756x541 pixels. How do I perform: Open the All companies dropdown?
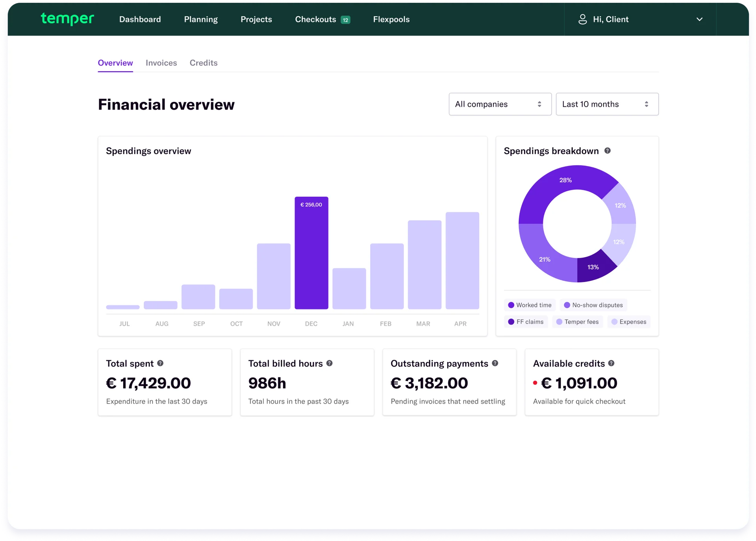[x=500, y=104]
